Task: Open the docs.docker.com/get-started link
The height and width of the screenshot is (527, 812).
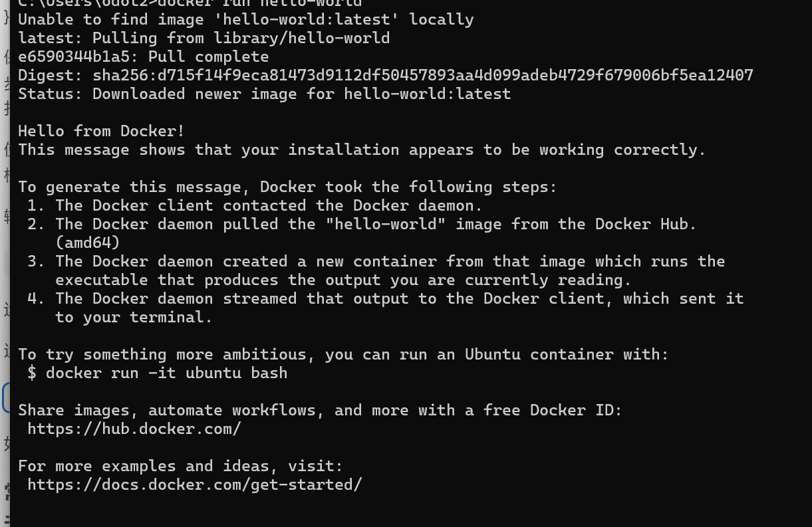Action: [x=195, y=484]
